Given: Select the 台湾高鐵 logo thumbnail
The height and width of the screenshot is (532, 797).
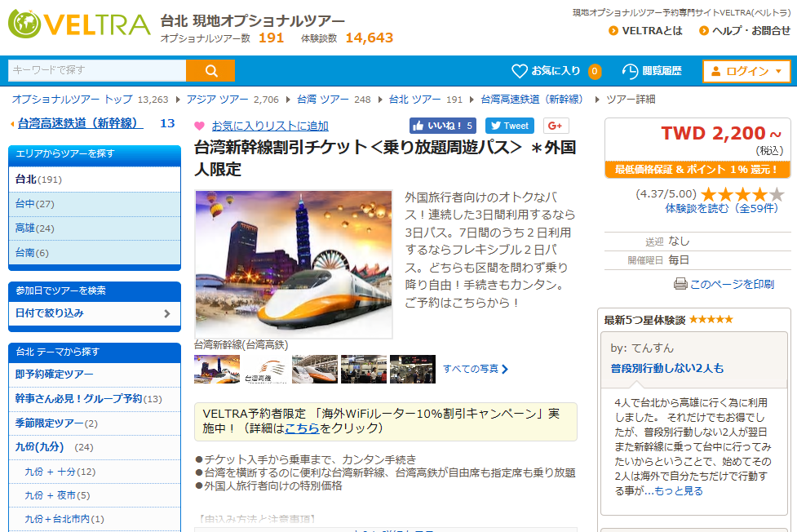Looking at the screenshot, I should (265, 370).
